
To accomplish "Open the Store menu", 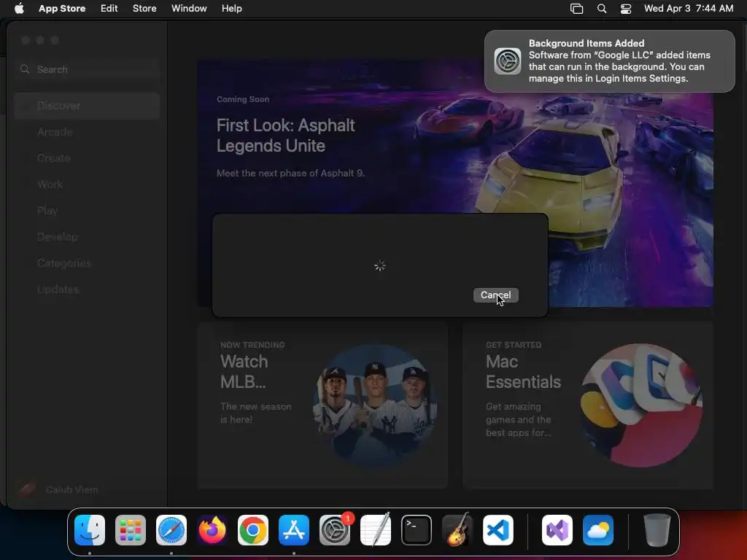I will point(144,8).
